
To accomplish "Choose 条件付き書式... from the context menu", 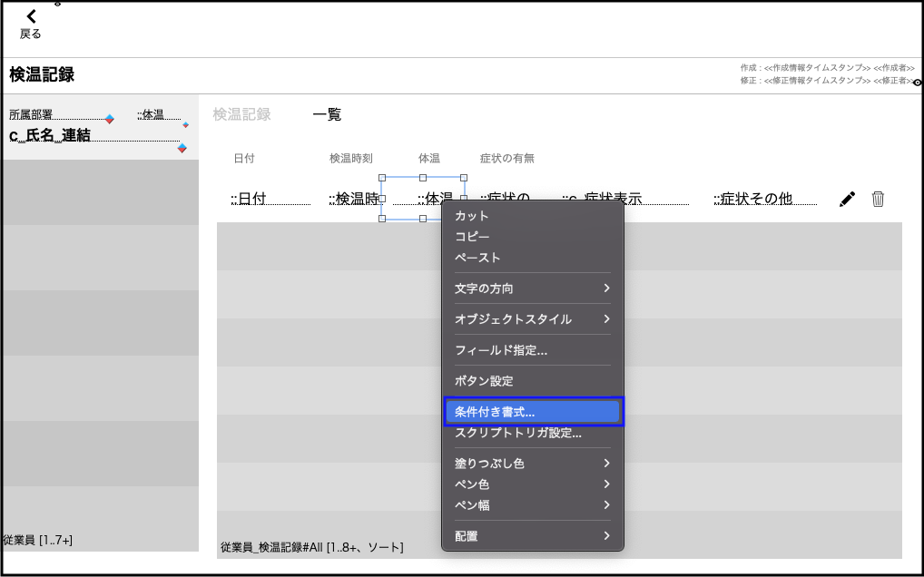I will (x=532, y=412).
